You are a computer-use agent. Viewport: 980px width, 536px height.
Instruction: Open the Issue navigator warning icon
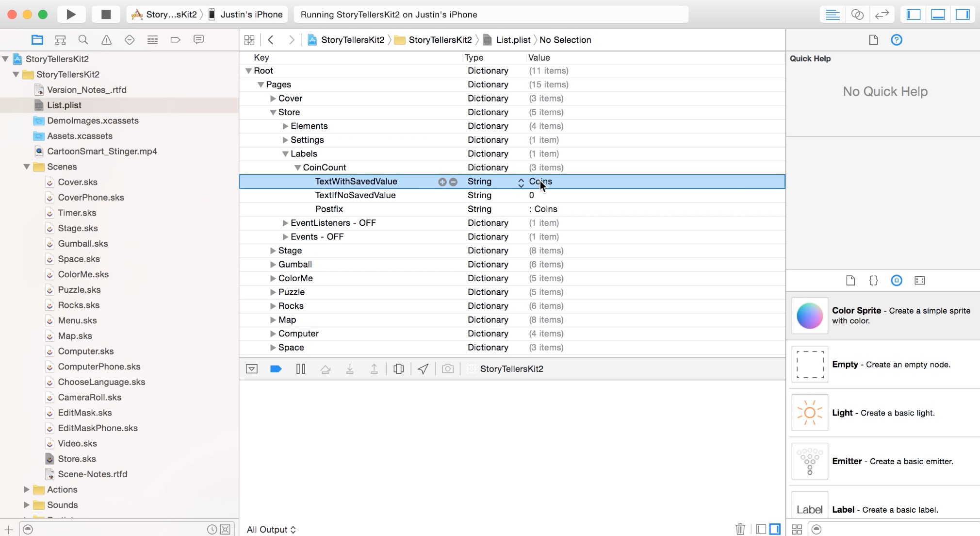(x=106, y=40)
